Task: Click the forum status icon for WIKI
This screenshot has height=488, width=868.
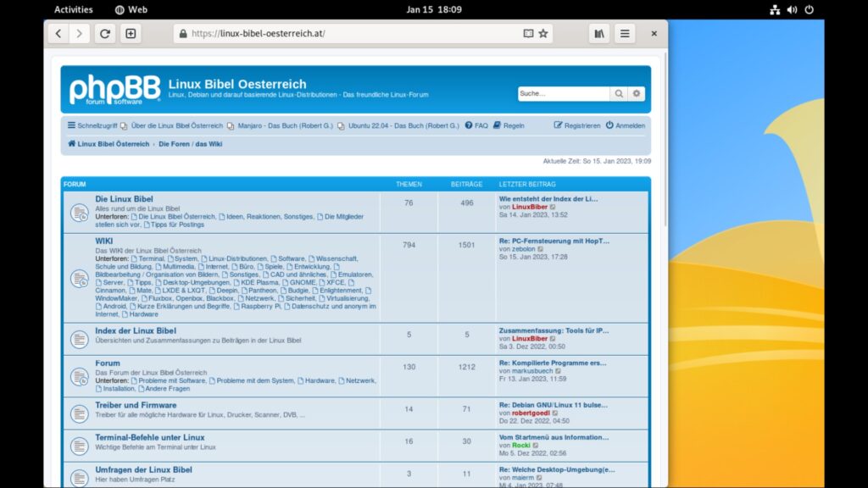Action: pyautogui.click(x=79, y=278)
